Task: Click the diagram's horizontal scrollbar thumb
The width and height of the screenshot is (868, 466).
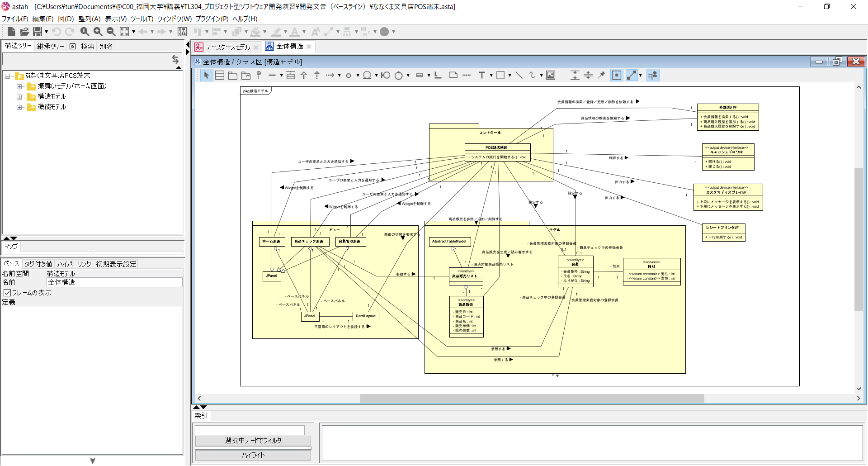Action: (x=532, y=398)
